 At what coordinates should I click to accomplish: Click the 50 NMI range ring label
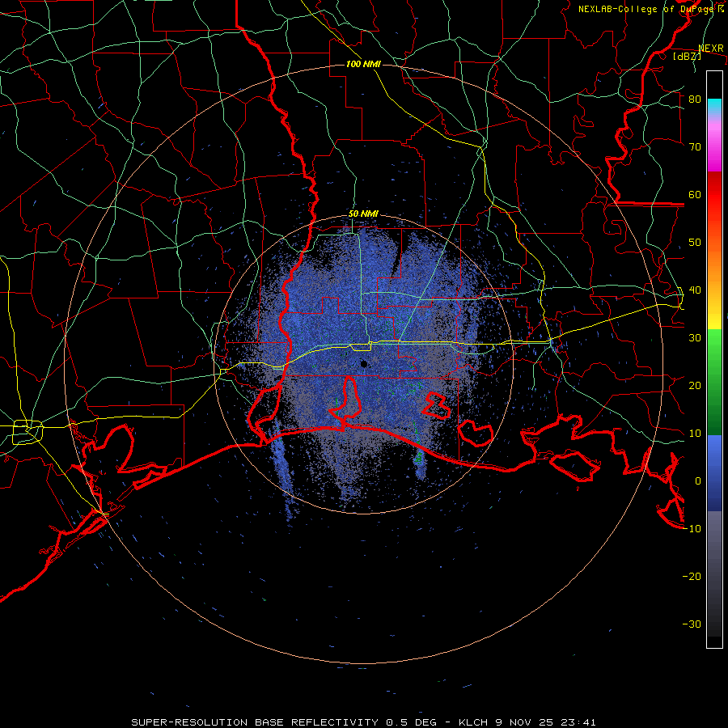coord(363,214)
